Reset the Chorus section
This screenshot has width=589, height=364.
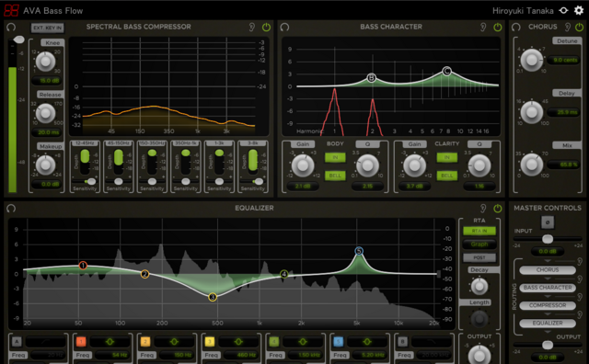(x=516, y=27)
